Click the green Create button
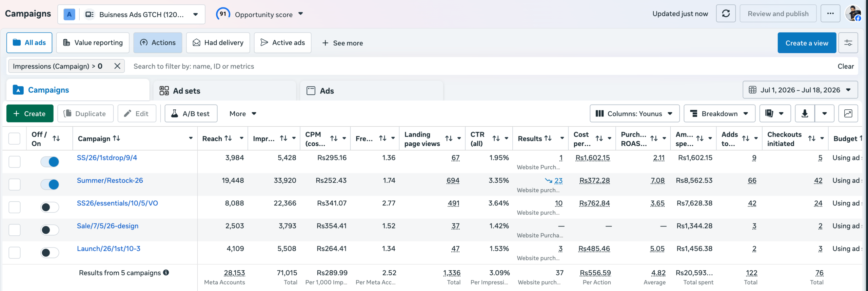 pos(30,113)
